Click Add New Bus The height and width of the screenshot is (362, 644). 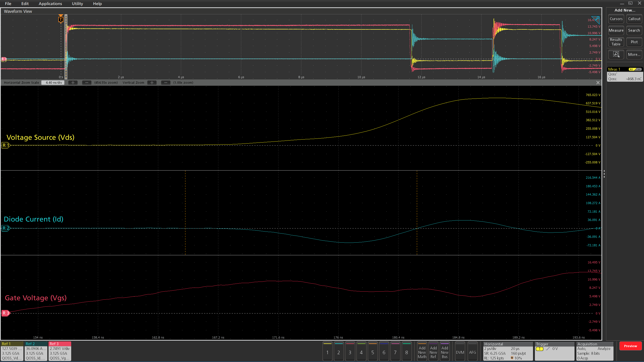pos(445,351)
